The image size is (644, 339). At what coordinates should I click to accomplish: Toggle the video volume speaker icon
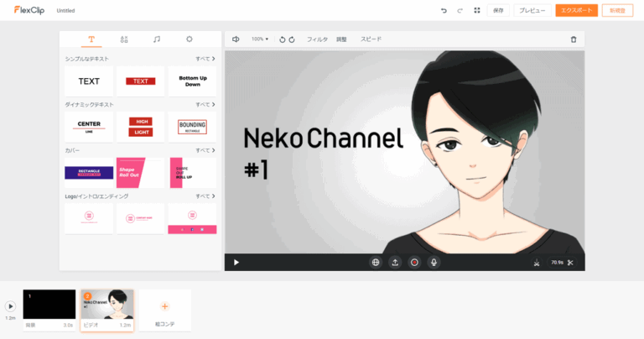[236, 39]
